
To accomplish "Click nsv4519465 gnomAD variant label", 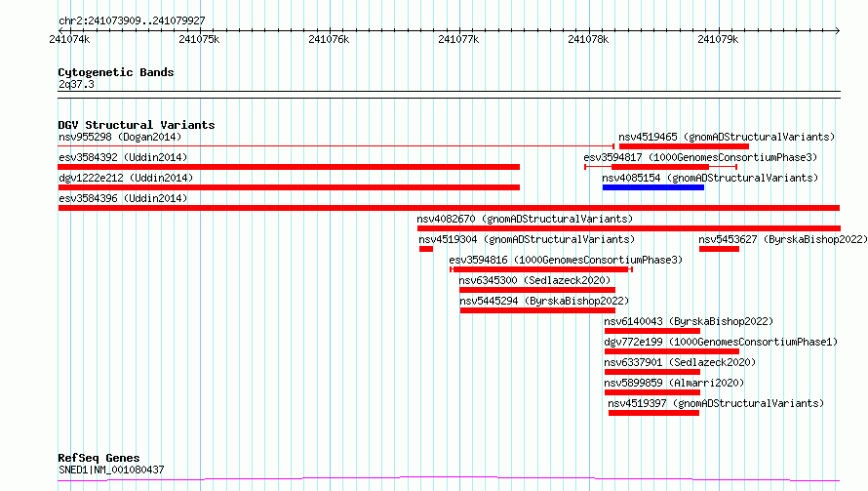I will 727,137.
